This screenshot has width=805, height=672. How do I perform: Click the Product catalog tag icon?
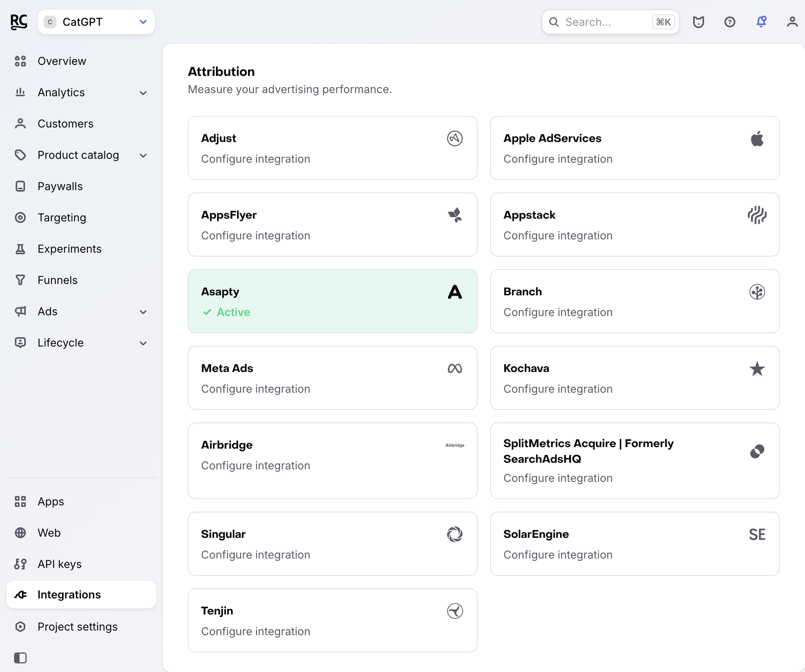[x=20, y=155]
